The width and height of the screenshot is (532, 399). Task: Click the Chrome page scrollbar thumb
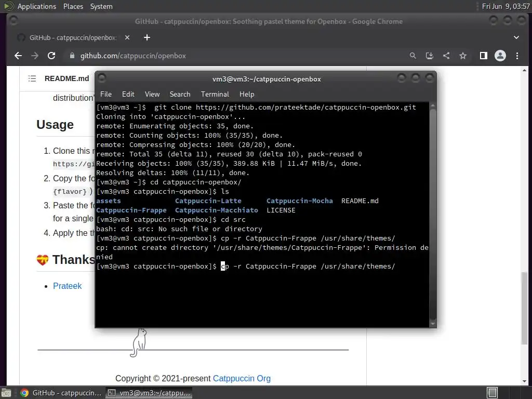pos(525,308)
